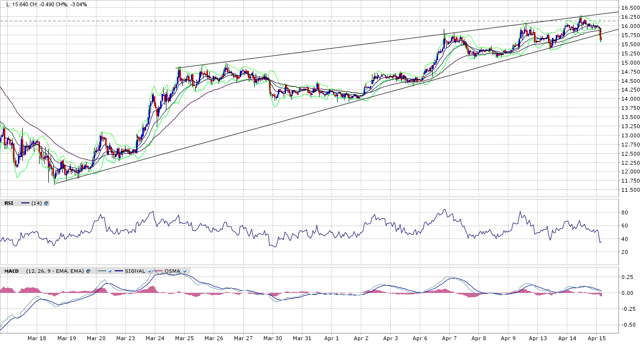Screen dimensions: 644x345
Task: Click the dark blue SIGNAL line color sample
Action: [x=118, y=271]
